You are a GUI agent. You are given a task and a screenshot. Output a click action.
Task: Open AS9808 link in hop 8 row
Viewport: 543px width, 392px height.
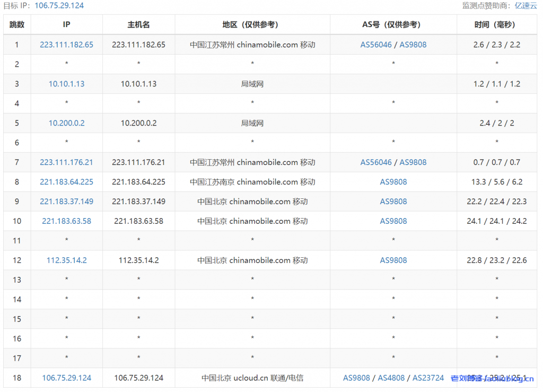point(393,182)
